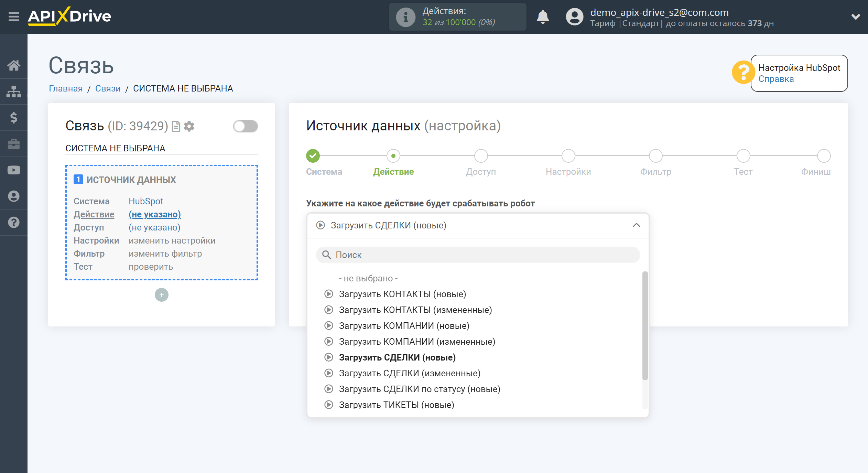Open profile icon in sidebar
The width and height of the screenshot is (868, 473).
14,196
